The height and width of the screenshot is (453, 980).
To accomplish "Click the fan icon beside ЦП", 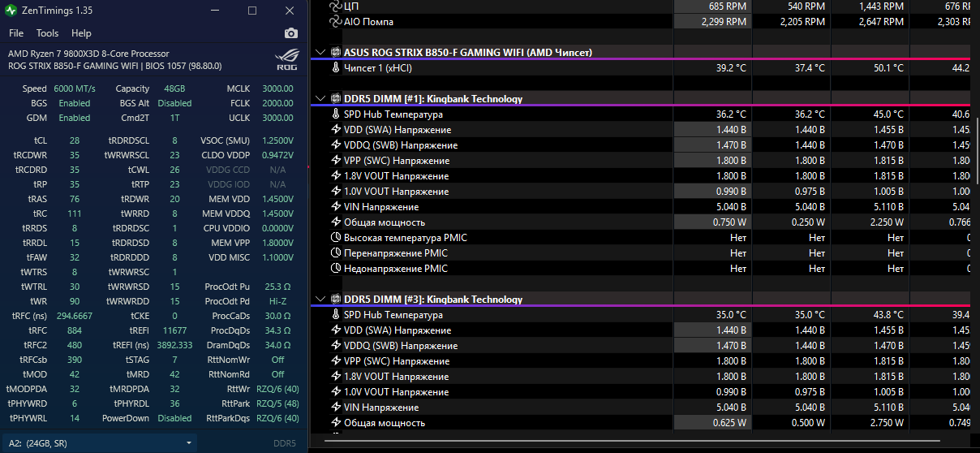I will [x=336, y=6].
